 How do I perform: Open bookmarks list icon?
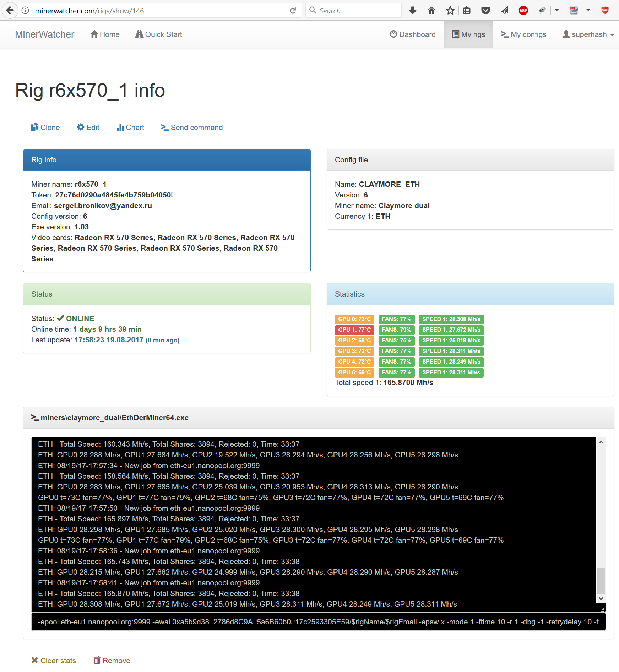[467, 11]
